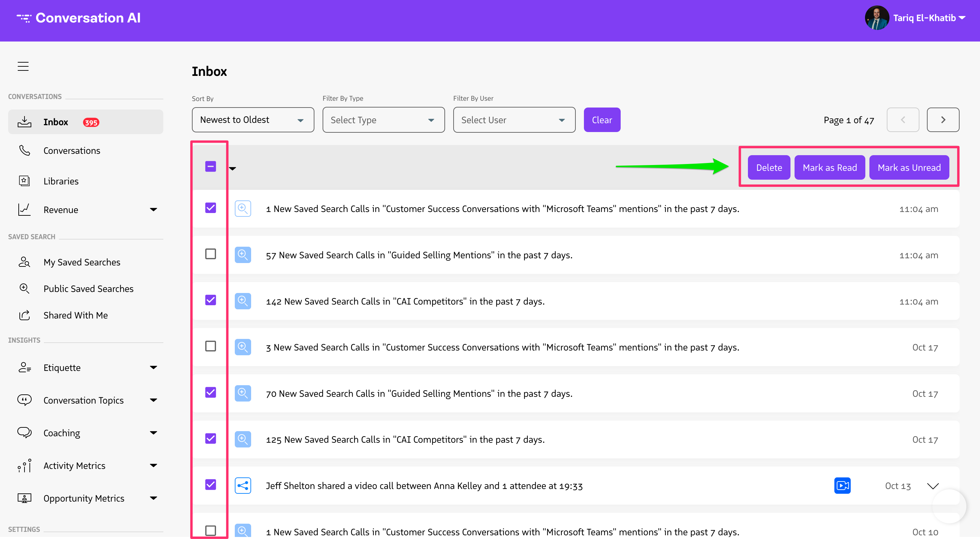Open the Select Type filter dropdown

click(383, 119)
